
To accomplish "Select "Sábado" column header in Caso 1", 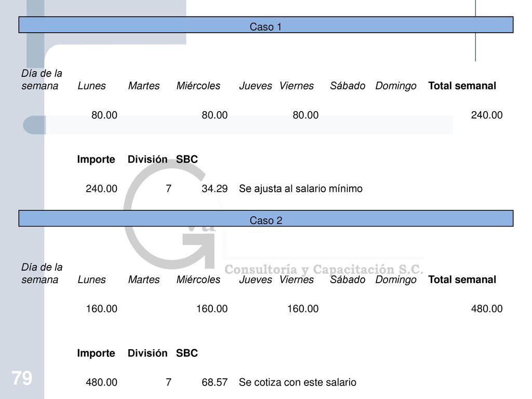I will tap(348, 86).
